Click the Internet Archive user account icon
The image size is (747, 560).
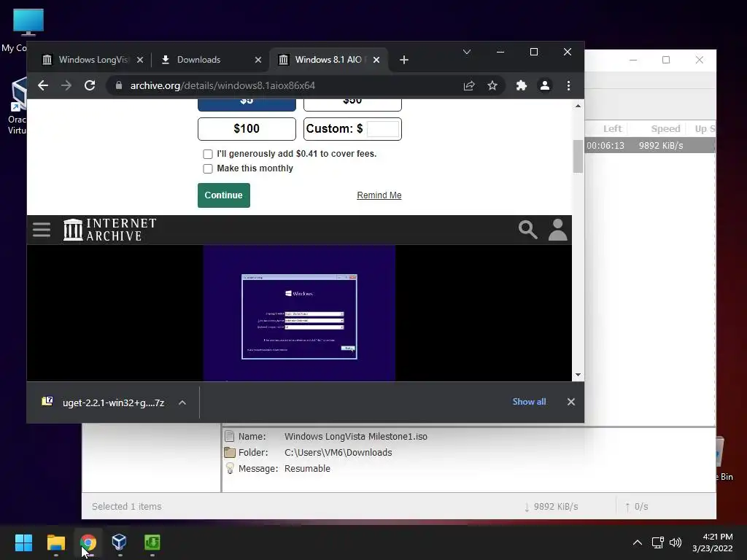557,230
